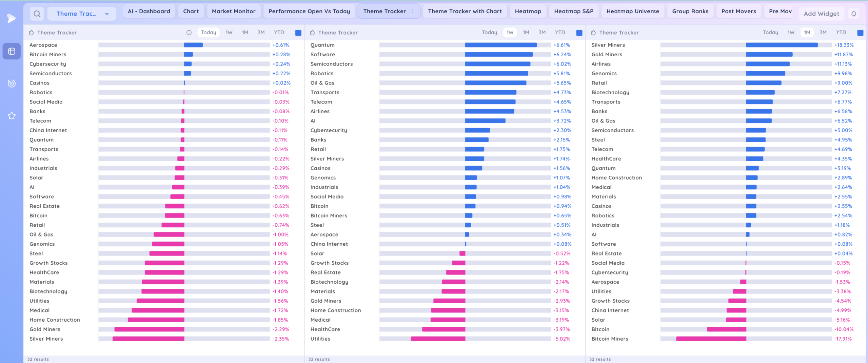Screen dimensions: 868x363
Task: Click the radar scanner sidebar icon
Action: pyautogui.click(x=12, y=83)
